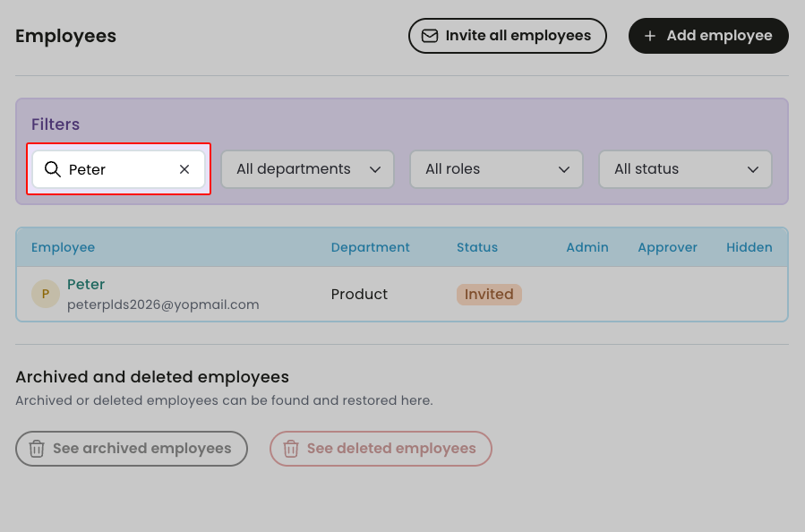Open the All status dropdown
Screen dimensions: 805x532
pyautogui.click(x=685, y=169)
